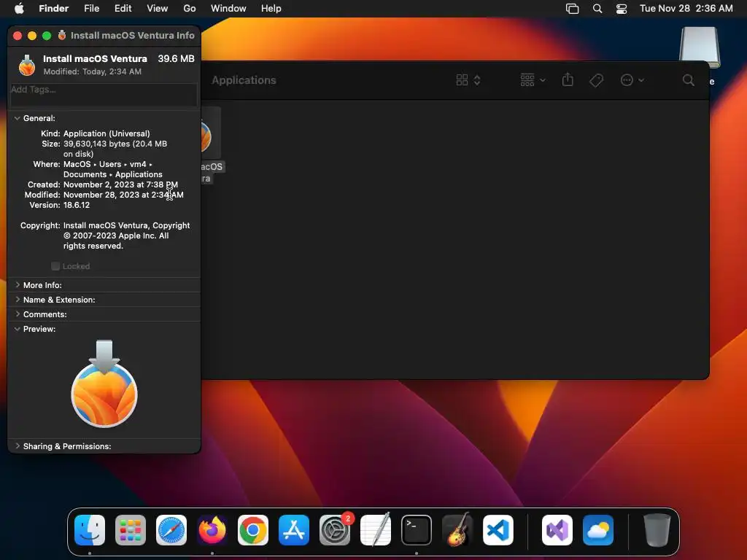This screenshot has width=747, height=560.
Task: Open Google Chrome from the Dock
Action: 253,530
